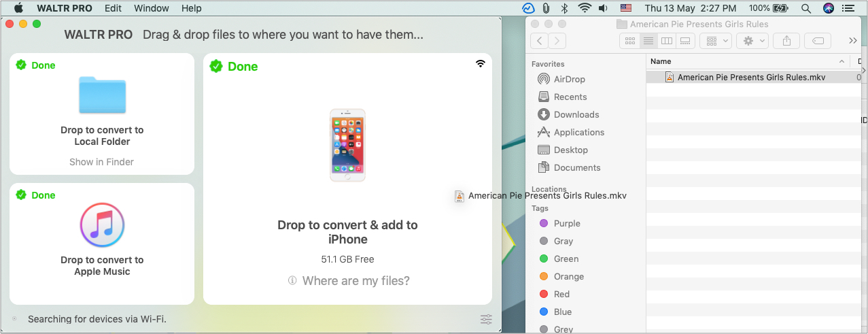Click 'Searching for devices via Wi-Fi' status
The height and width of the screenshot is (334, 868).
tap(97, 319)
